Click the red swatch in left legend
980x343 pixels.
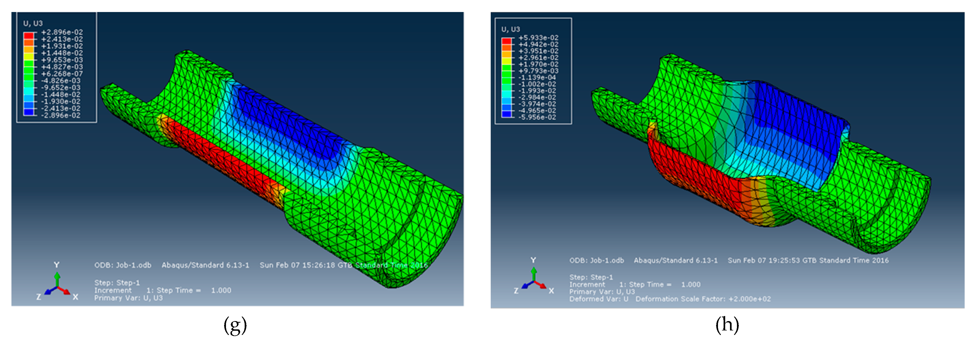pos(29,35)
